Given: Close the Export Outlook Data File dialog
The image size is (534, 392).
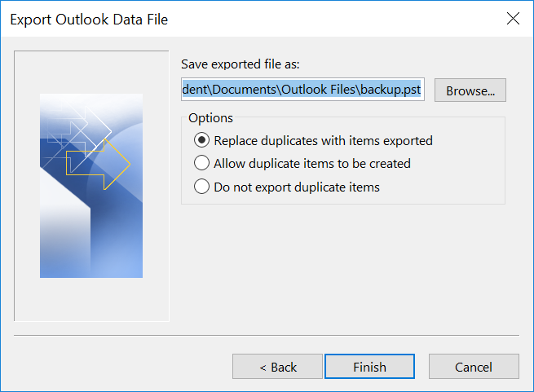Looking at the screenshot, I should 513,19.
